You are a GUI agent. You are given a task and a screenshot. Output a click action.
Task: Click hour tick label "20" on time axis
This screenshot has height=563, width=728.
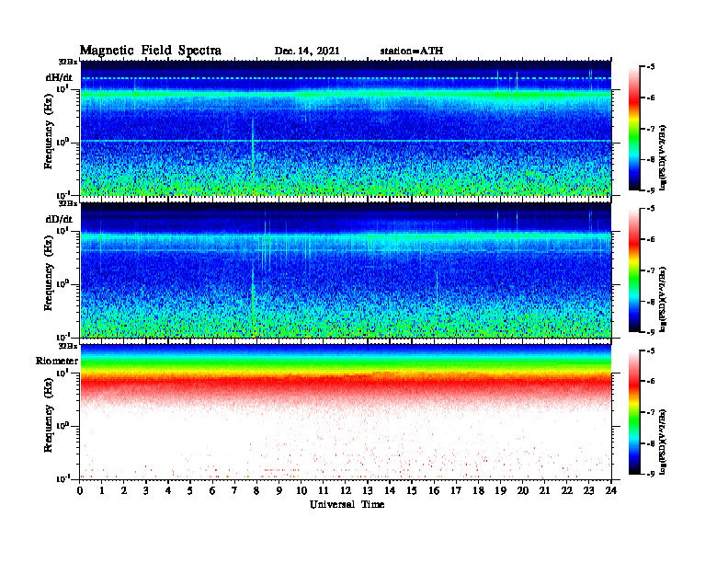coord(523,491)
